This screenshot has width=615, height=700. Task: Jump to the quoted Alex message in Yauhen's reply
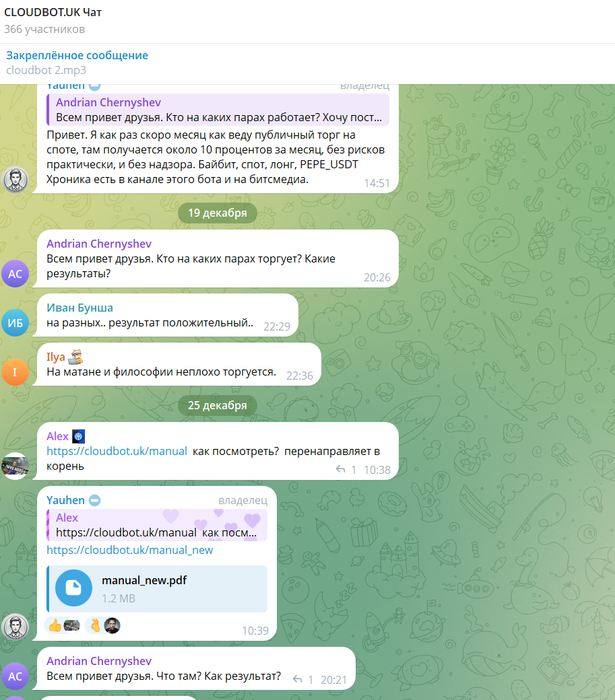pyautogui.click(x=157, y=525)
